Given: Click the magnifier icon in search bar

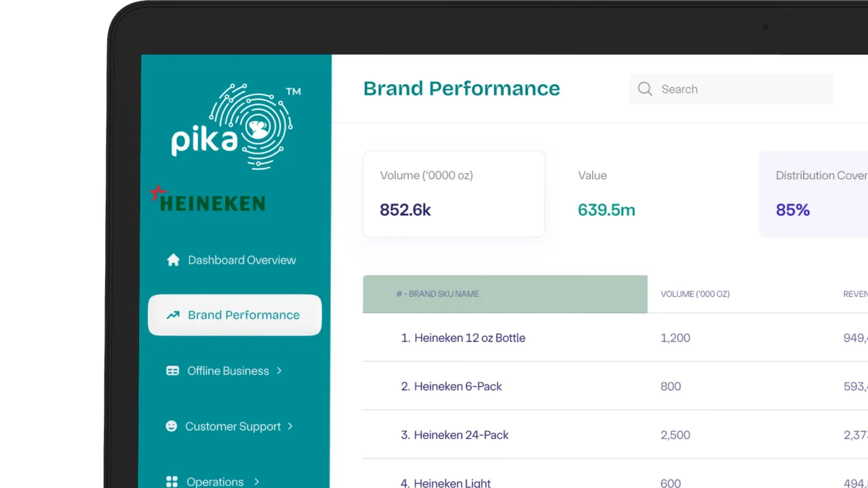Looking at the screenshot, I should [x=645, y=89].
